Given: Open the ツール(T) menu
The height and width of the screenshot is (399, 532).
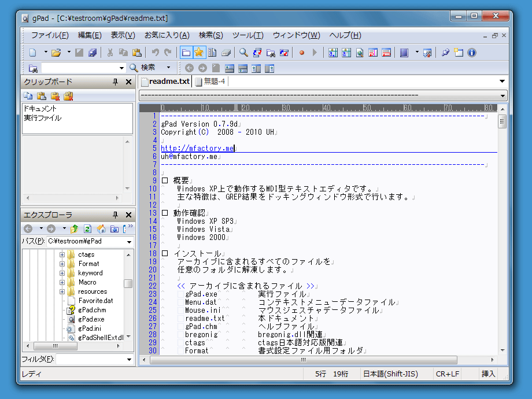Looking at the screenshot, I should pos(247,35).
